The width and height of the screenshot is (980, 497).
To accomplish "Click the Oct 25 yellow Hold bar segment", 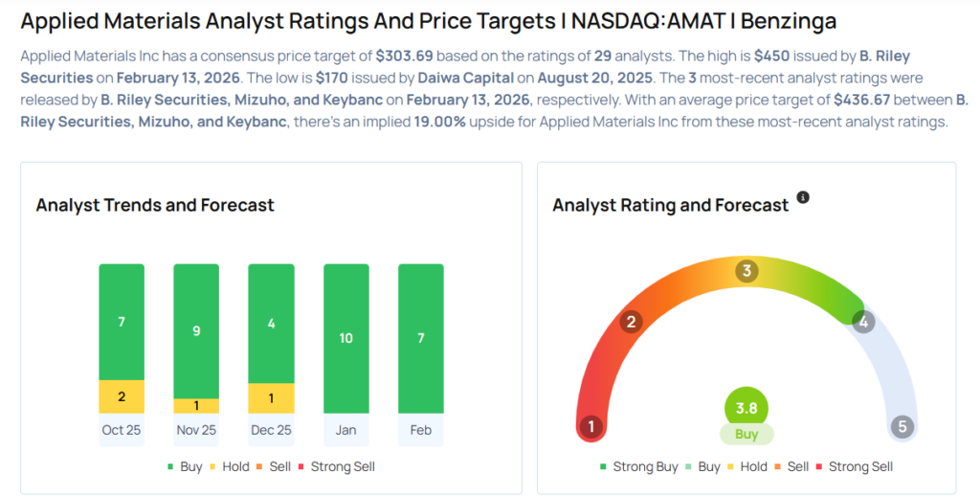I will point(122,396).
